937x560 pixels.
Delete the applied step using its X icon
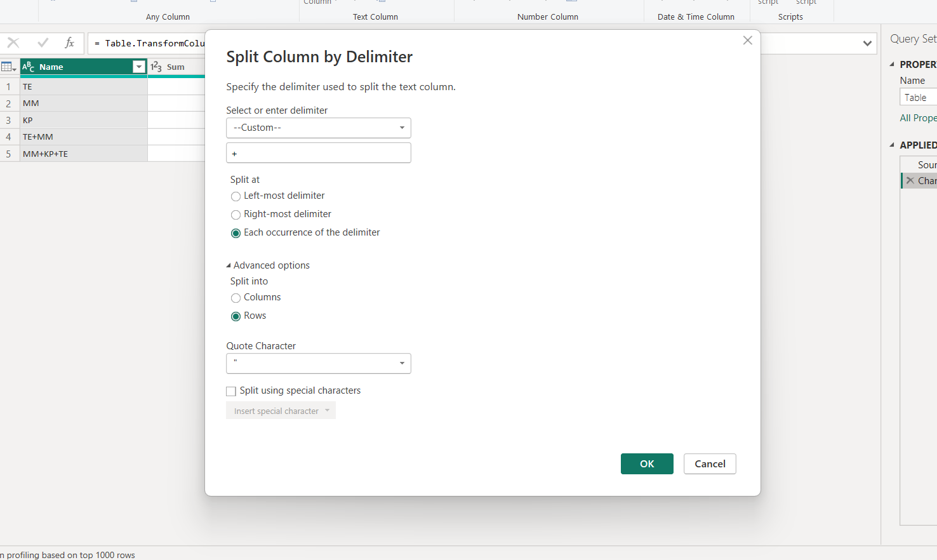tap(910, 181)
